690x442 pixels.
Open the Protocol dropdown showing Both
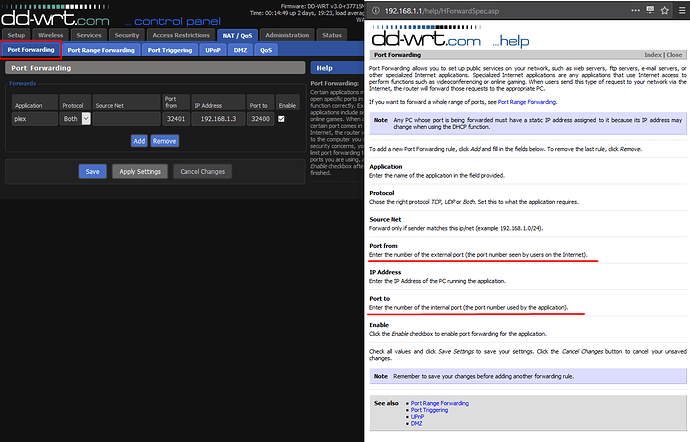(75, 119)
